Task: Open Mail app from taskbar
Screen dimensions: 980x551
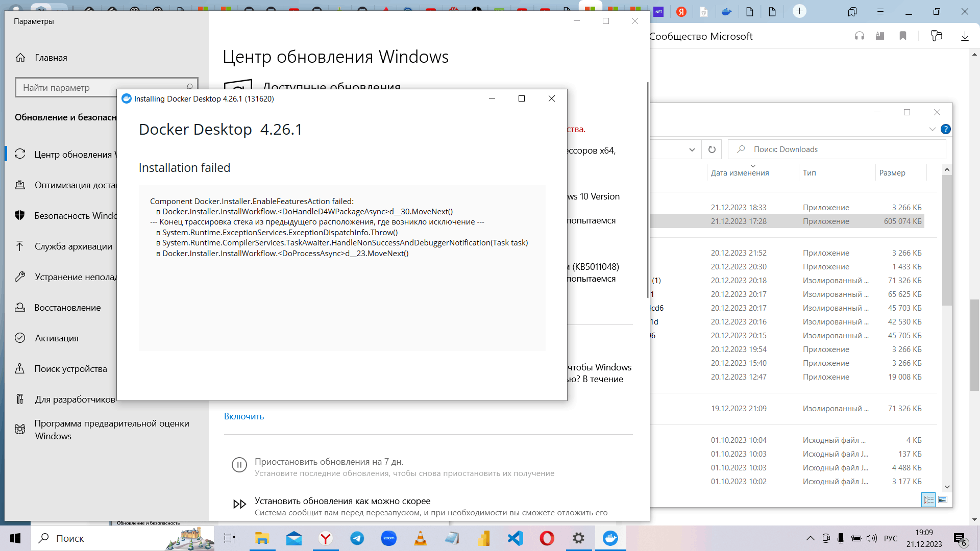Action: pyautogui.click(x=294, y=538)
